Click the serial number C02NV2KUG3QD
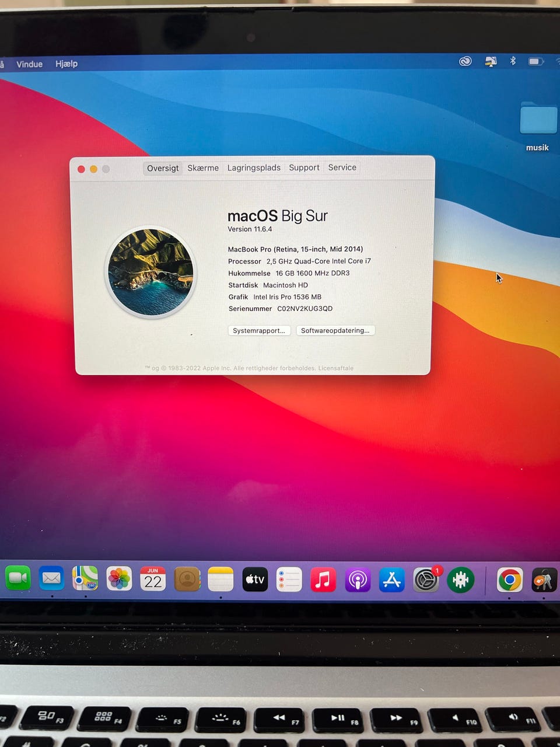Viewport: 560px width, 747px height. [x=304, y=309]
